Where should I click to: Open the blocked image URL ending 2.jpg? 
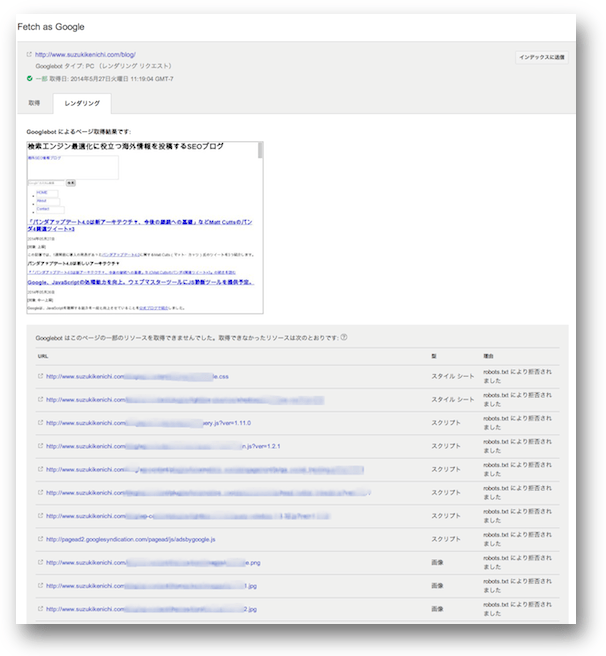click(x=152, y=609)
